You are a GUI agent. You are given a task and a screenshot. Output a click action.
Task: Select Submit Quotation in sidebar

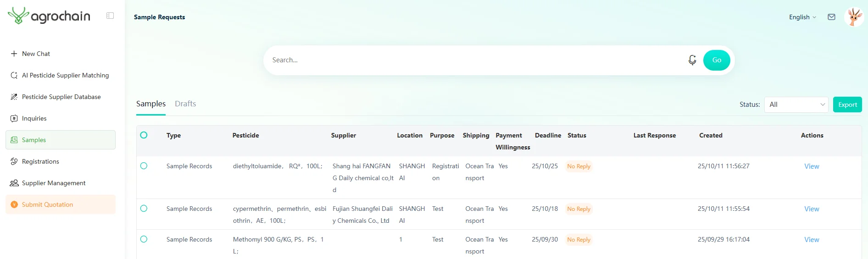[x=61, y=204]
